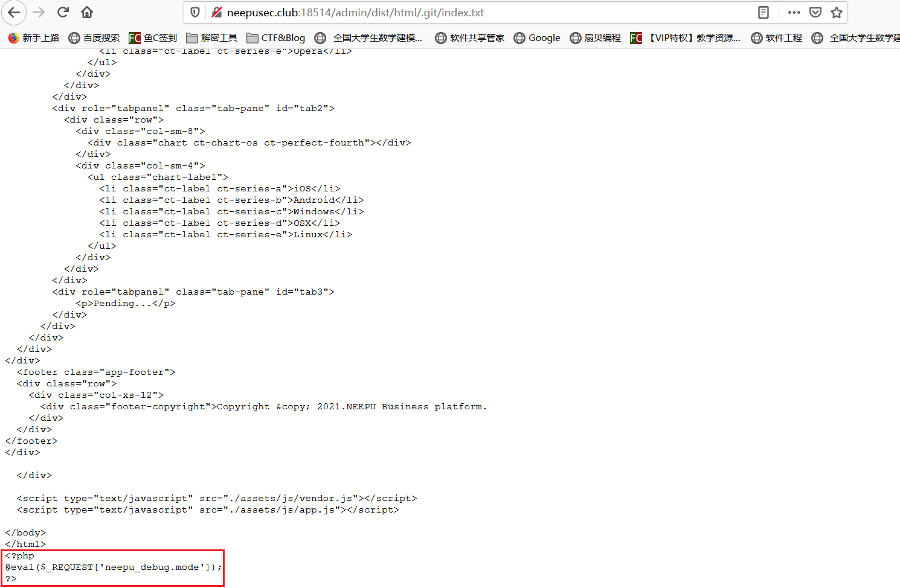Click the forward navigation arrow
The image size is (900, 588).
(39, 12)
